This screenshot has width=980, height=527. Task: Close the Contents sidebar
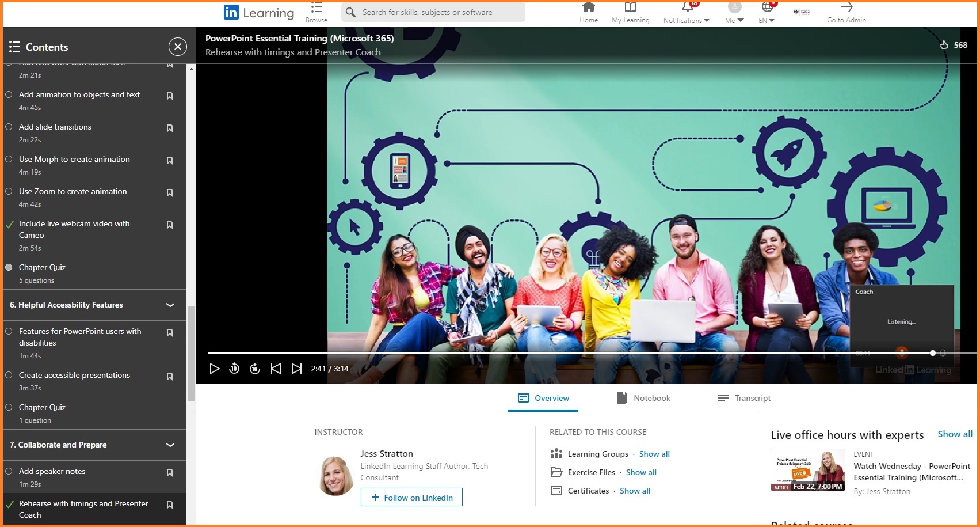coord(177,47)
